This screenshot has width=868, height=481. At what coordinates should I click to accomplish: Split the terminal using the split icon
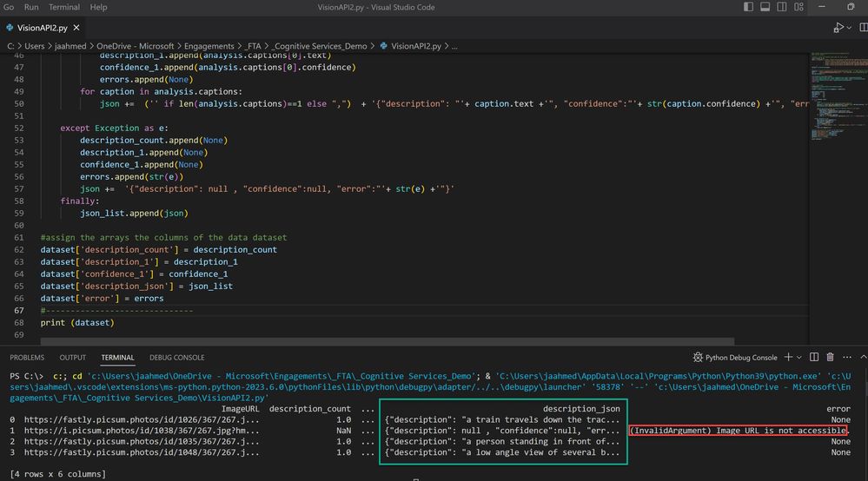pyautogui.click(x=815, y=357)
